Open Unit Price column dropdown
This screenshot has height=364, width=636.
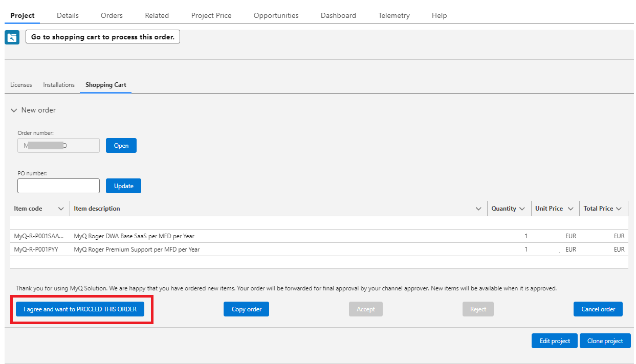[570, 209]
